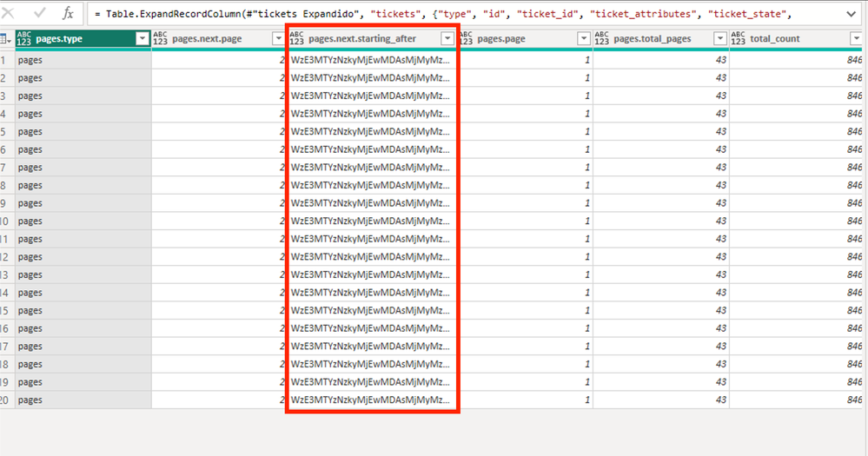The height and width of the screenshot is (456, 868).
Task: Click pages.page value 1 in row 18
Action: [x=525, y=364]
